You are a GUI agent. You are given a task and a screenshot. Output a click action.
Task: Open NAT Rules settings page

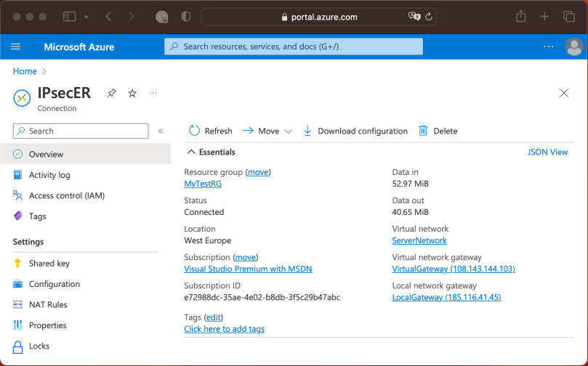tap(48, 305)
